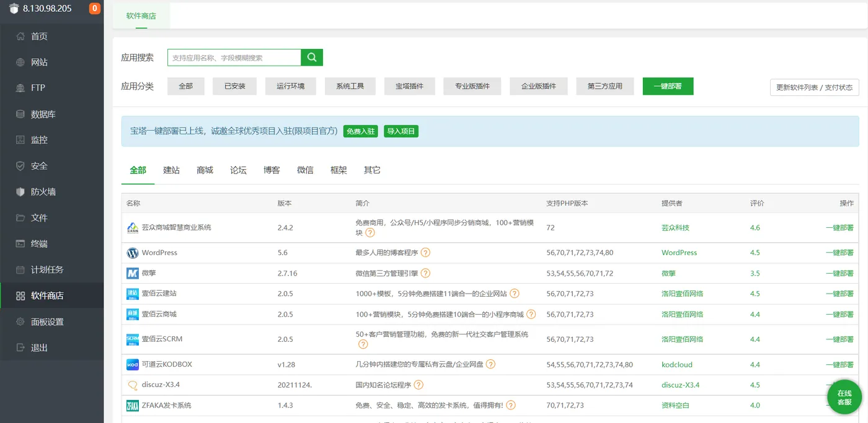Filter by 第三方应用 category
The image size is (868, 423).
pos(605,87)
